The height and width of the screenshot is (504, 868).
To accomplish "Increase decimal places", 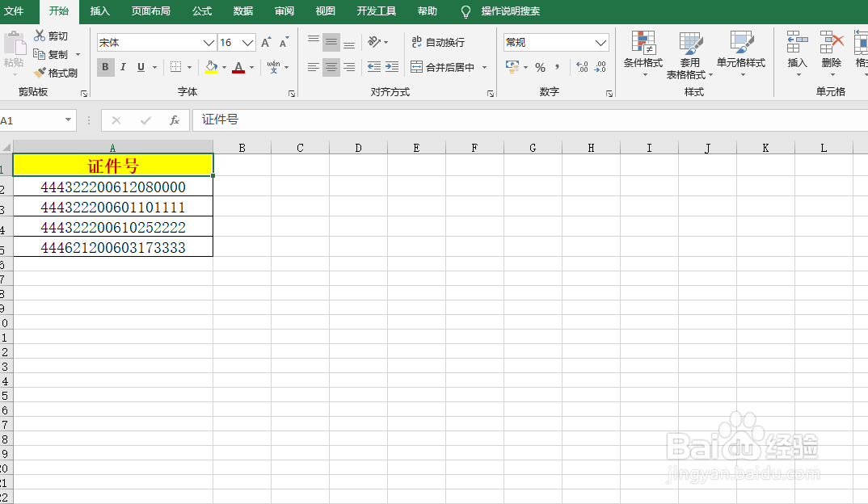I will [583, 67].
